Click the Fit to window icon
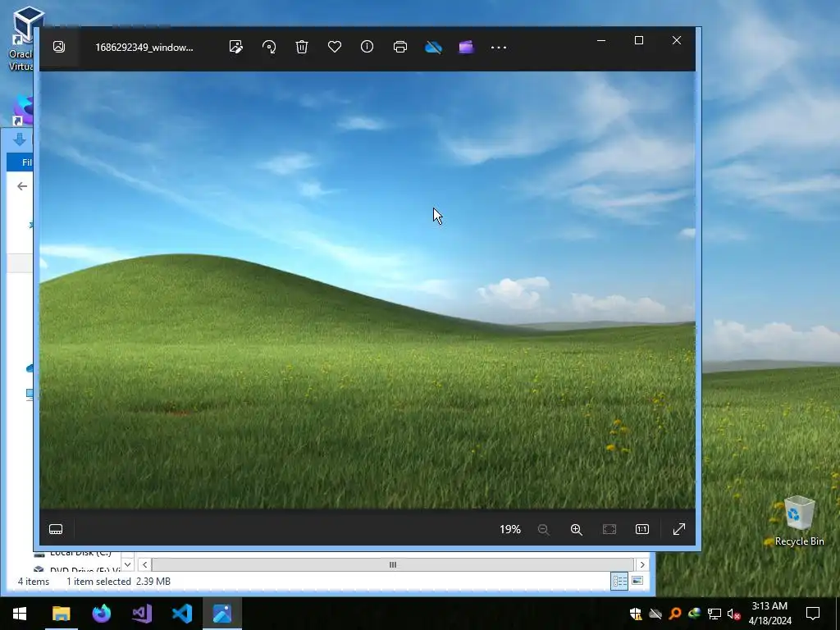This screenshot has height=630, width=840. [x=609, y=529]
